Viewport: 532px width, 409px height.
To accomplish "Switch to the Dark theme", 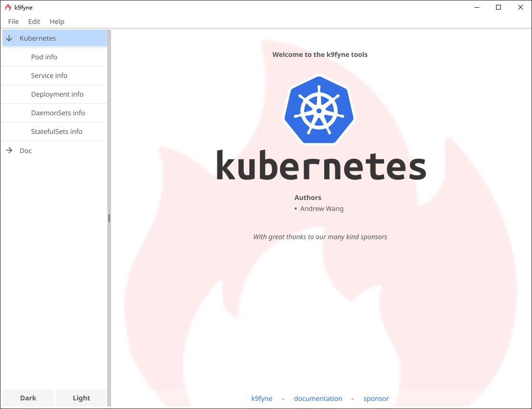I will point(28,398).
